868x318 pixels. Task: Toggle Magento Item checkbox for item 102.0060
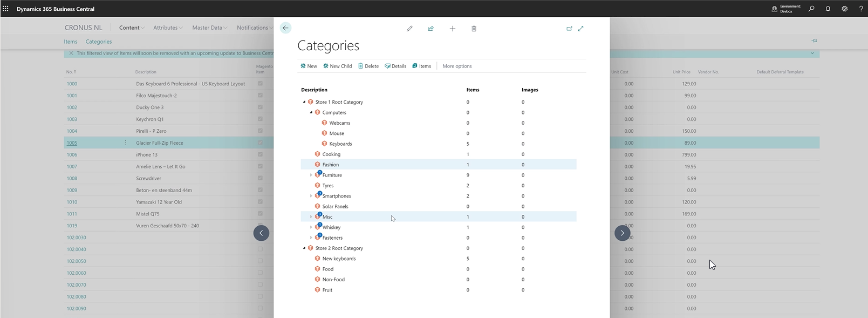tap(260, 273)
